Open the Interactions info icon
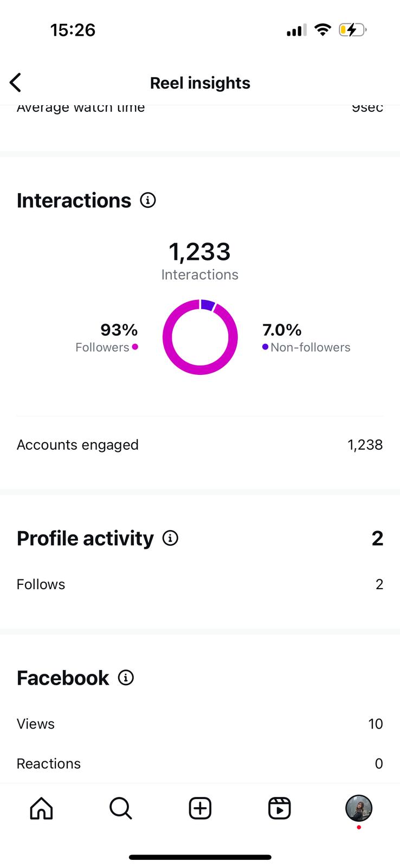The height and width of the screenshot is (868, 400). (148, 200)
